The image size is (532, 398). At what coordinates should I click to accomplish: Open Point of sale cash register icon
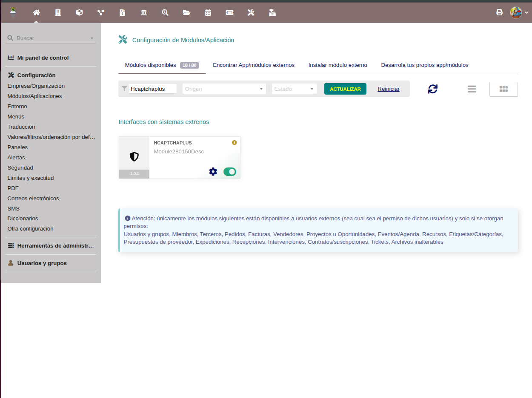pos(272,12)
